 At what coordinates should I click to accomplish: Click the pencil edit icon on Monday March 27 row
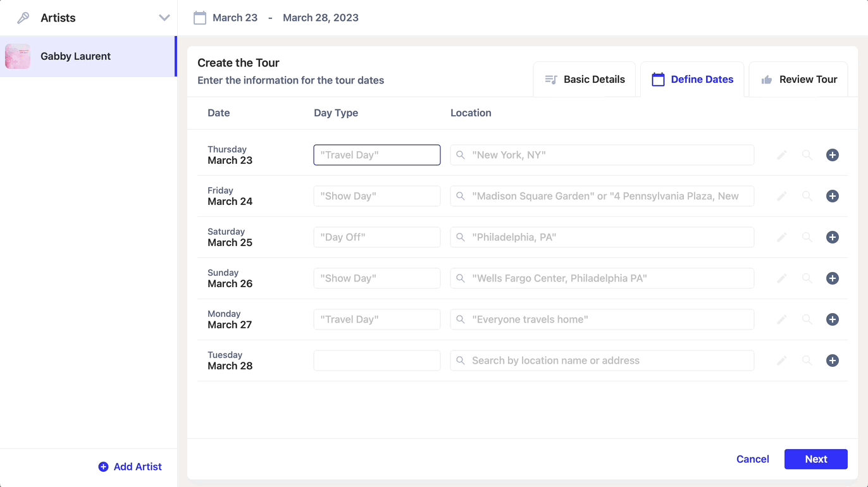tap(782, 319)
